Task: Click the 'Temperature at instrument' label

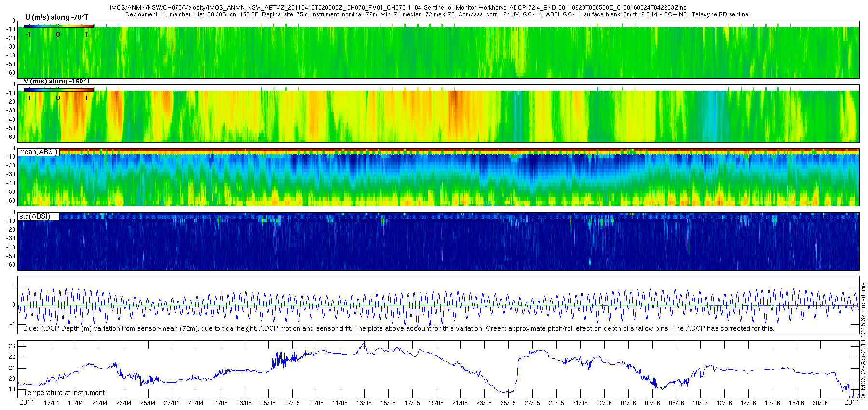Action: point(64,393)
